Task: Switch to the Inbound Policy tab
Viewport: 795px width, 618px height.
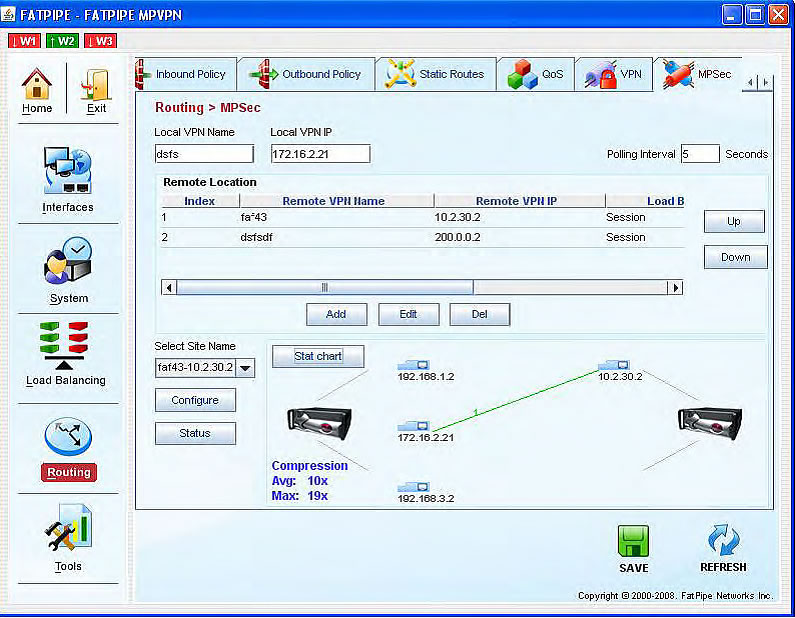Action: [186, 74]
